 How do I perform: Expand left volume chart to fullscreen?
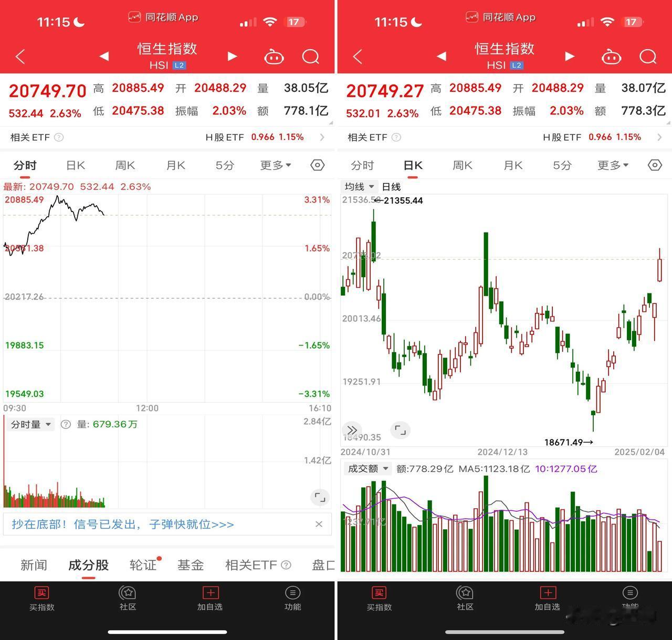click(x=319, y=497)
